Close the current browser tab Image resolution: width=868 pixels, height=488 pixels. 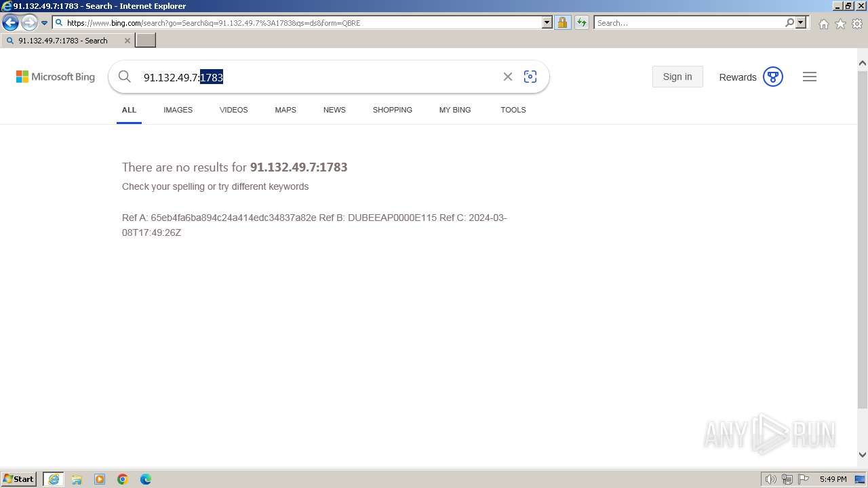point(127,41)
